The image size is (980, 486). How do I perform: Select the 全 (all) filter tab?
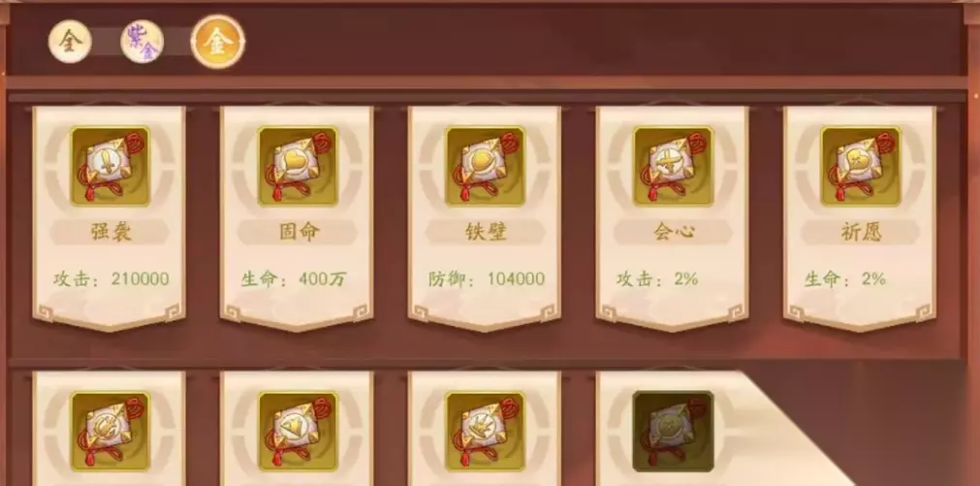click(70, 42)
